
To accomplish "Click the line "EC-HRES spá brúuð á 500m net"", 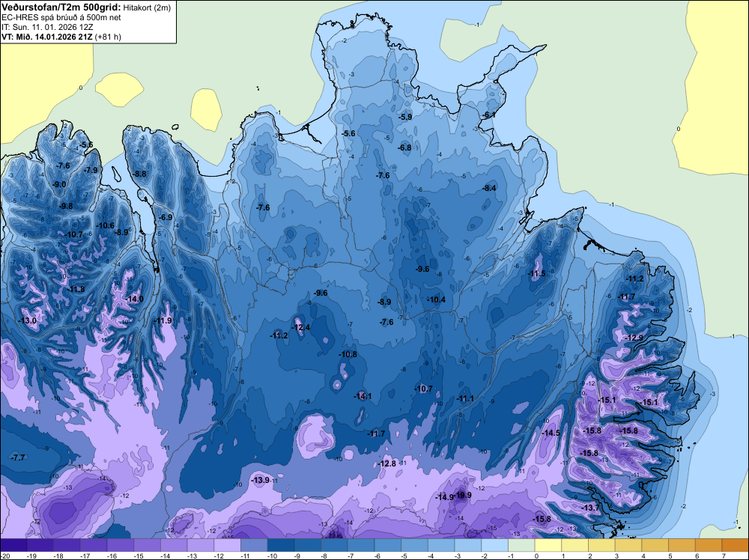I will [61, 17].
